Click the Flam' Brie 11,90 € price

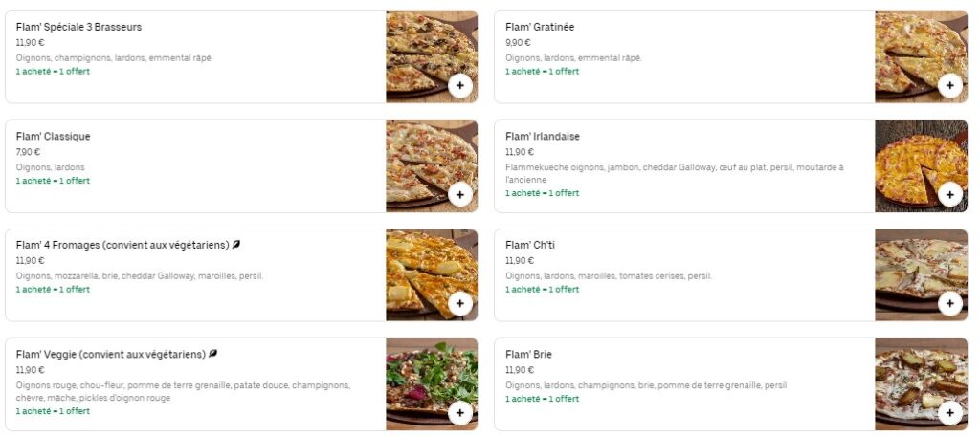[x=519, y=370]
